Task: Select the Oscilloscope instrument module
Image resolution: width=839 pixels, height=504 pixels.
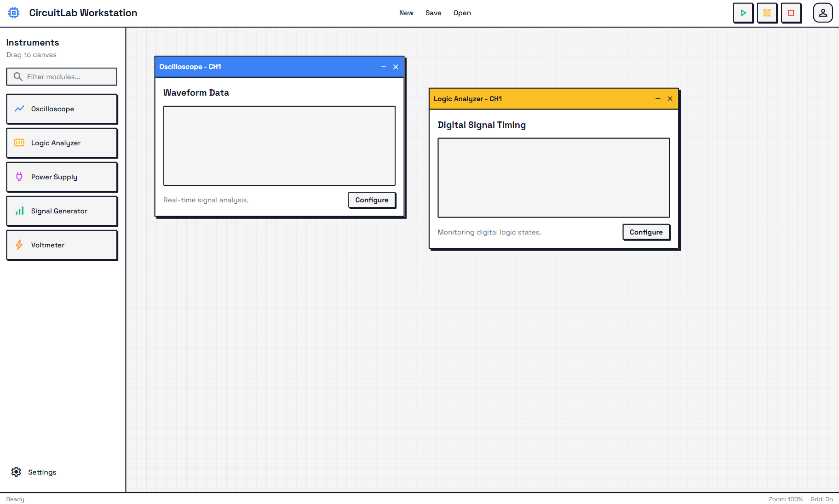Action: pyautogui.click(x=62, y=109)
